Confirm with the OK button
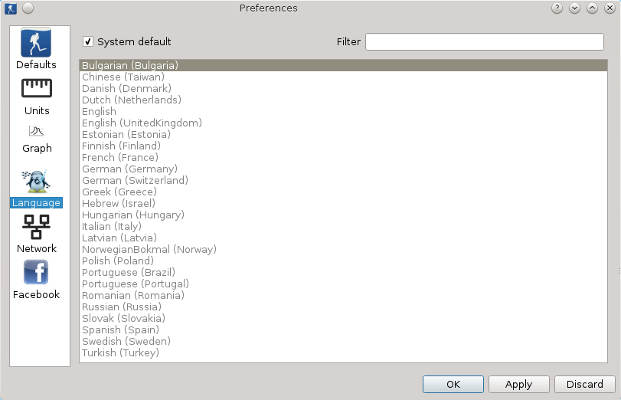The width and height of the screenshot is (621, 400). [x=453, y=384]
